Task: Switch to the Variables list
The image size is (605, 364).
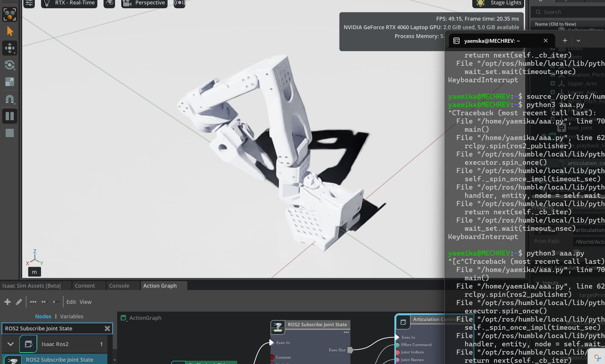Action: [x=72, y=316]
